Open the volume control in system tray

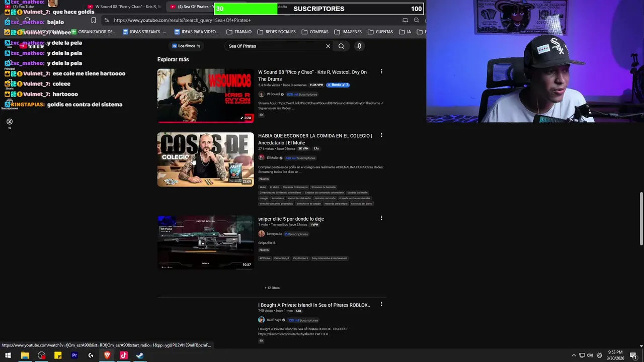(590, 355)
